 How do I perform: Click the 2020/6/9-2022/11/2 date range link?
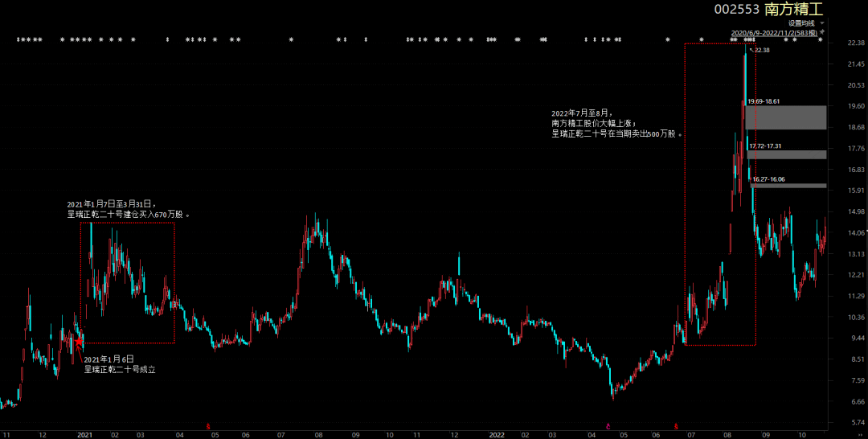[772, 33]
